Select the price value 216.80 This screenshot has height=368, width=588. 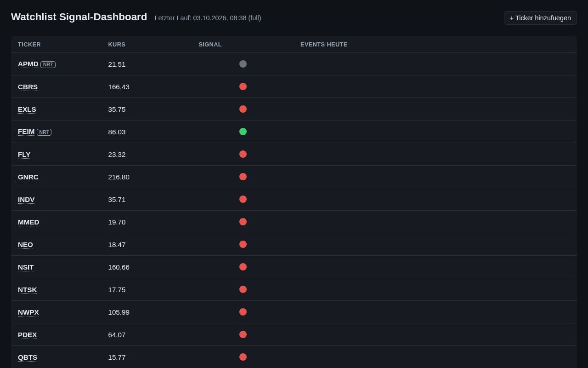[119, 177]
